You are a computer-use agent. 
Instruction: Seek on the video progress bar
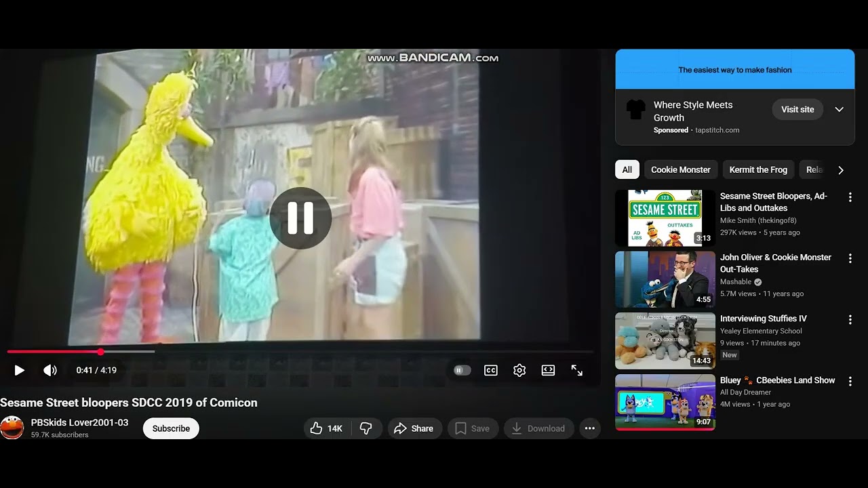pyautogui.click(x=300, y=352)
